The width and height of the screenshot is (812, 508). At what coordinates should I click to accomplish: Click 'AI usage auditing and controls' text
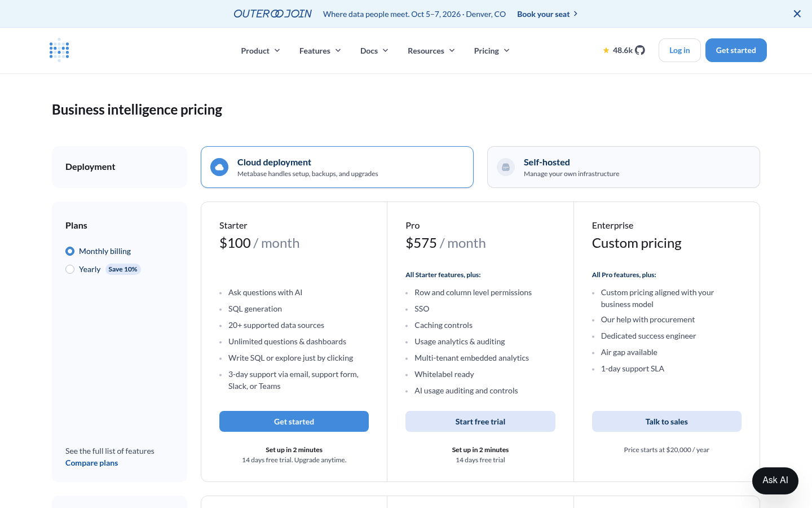[466, 391]
